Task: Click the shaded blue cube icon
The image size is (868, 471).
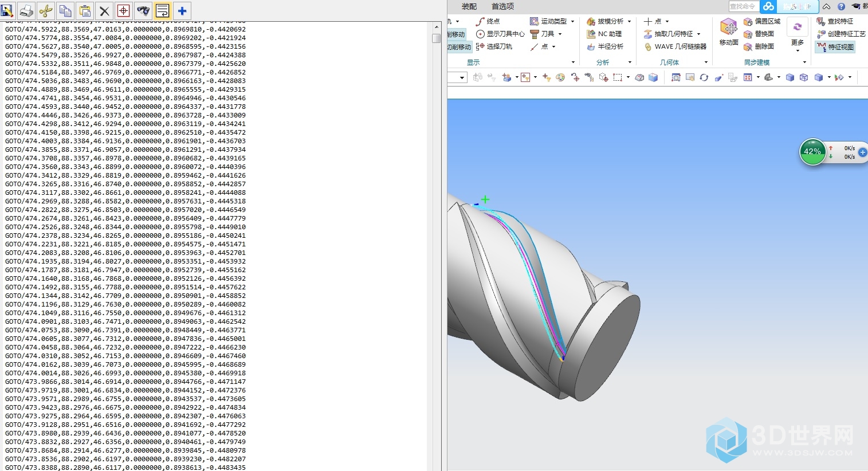Action: (x=790, y=77)
